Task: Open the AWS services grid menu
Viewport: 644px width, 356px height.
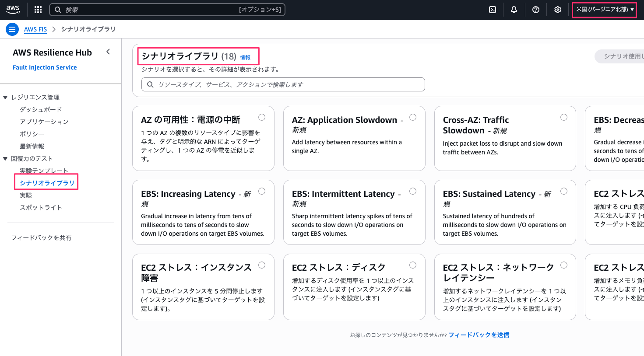Action: 38,10
